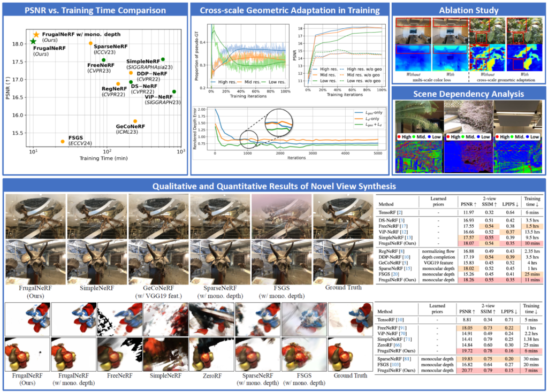This screenshot has height=392, width=548.
Task: Click the blue L_geo-only legend line
Action: pyautogui.click(x=354, y=112)
